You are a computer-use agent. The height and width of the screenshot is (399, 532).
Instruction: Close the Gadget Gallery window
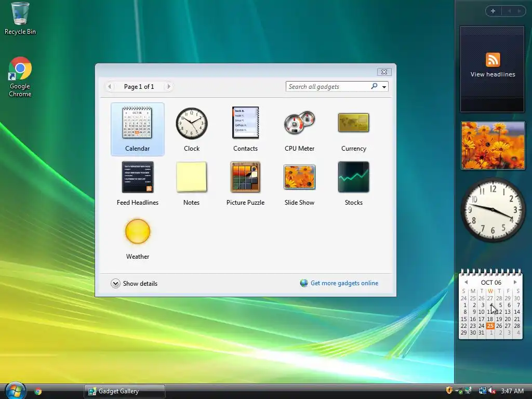tap(384, 72)
